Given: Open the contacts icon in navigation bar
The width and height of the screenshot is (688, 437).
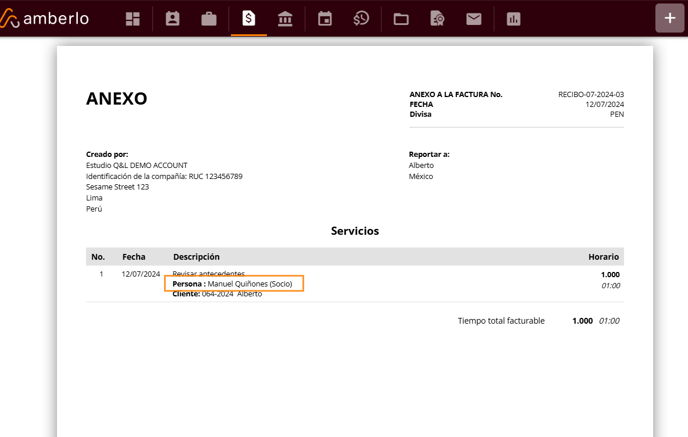Looking at the screenshot, I should [x=172, y=19].
